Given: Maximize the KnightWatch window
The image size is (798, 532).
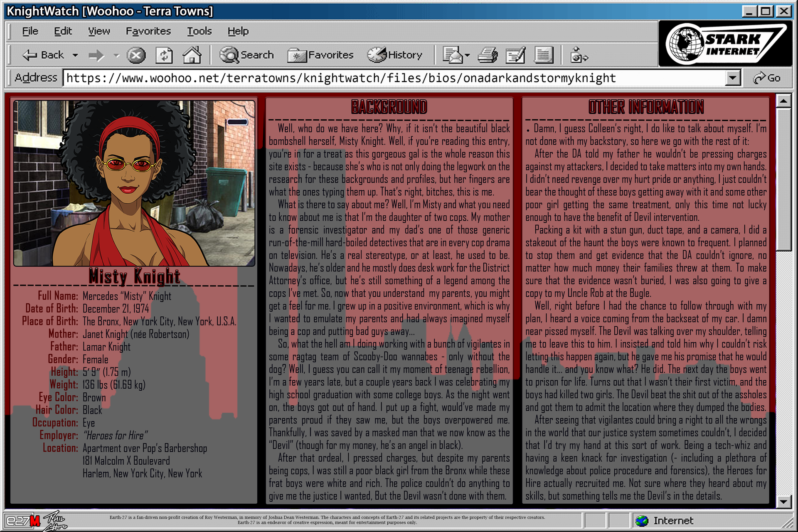Looking at the screenshot, I should point(766,11).
